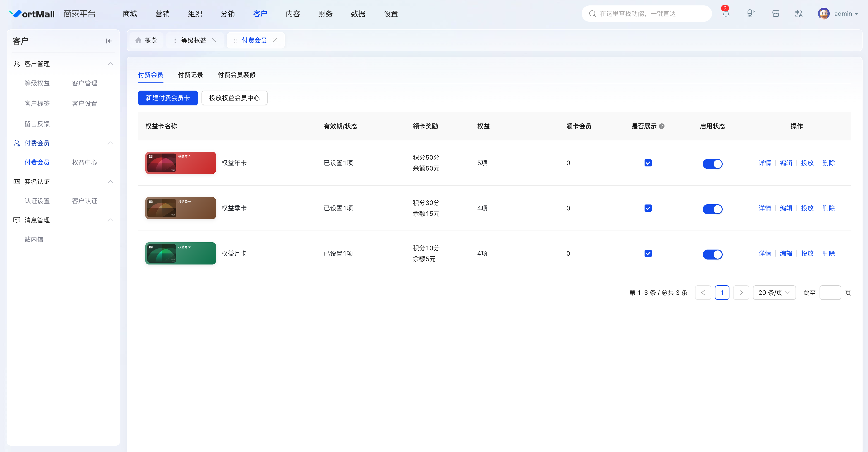Open the 权益年卡 red card thumbnail

pos(180,163)
